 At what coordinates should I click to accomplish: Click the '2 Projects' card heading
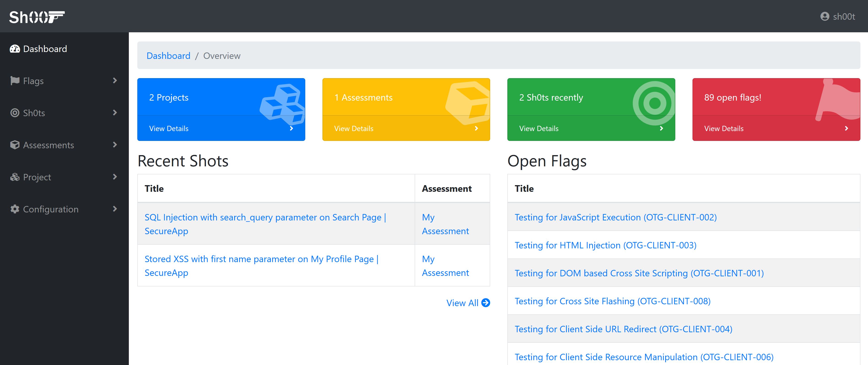click(x=169, y=97)
